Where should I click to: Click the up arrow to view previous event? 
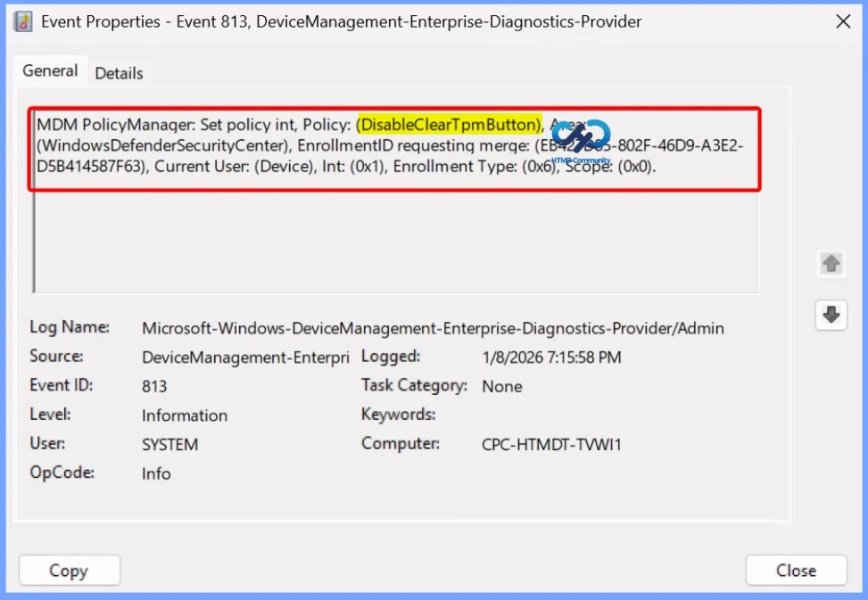[831, 264]
